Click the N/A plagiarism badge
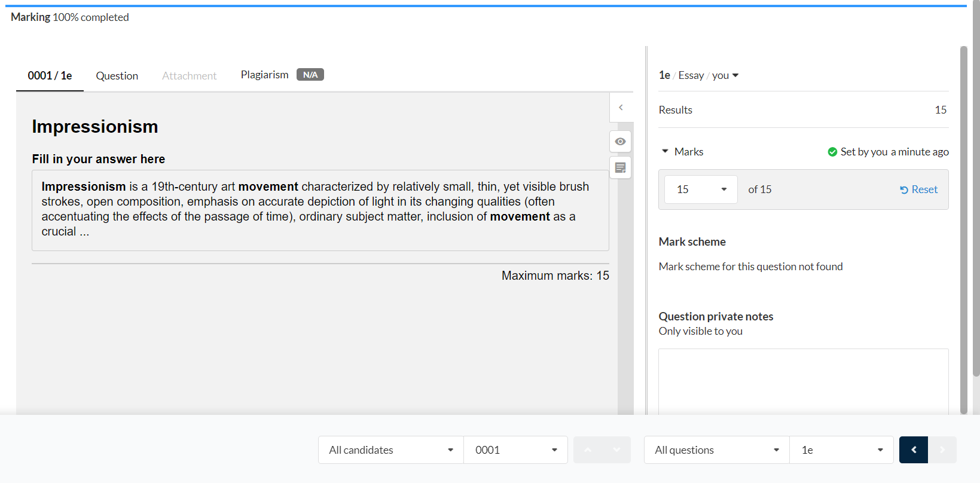This screenshot has height=483, width=980. 310,75
